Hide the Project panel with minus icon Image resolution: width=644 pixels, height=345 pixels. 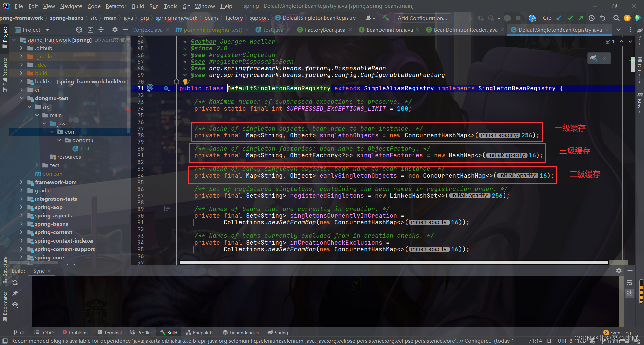(x=126, y=30)
